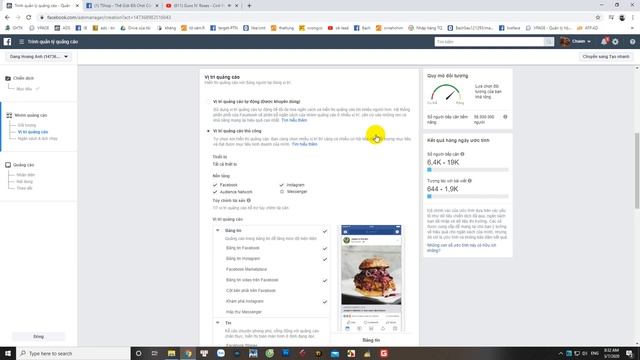
Task: Click the Chiến dịch folder icon in the sidebar
Action: coord(8,78)
